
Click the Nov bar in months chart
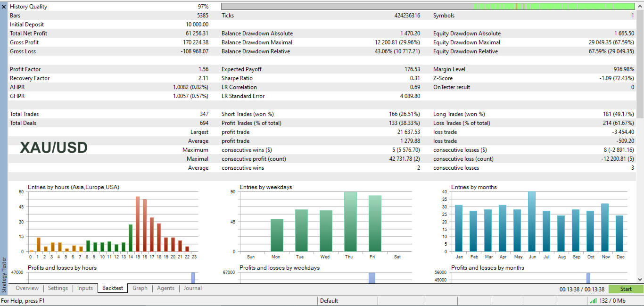pyautogui.click(x=605, y=228)
